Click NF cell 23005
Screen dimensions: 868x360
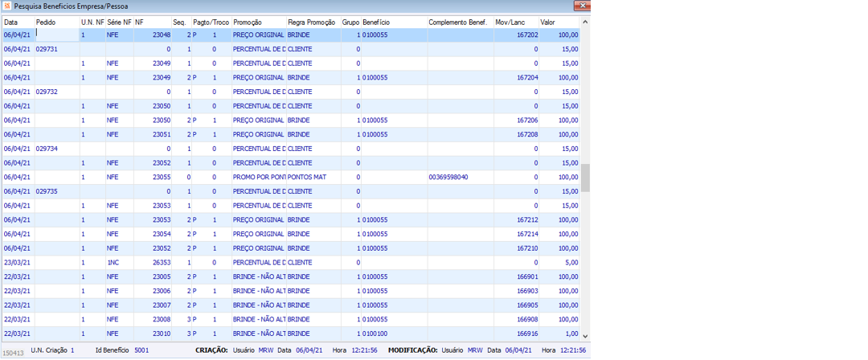coord(153,277)
